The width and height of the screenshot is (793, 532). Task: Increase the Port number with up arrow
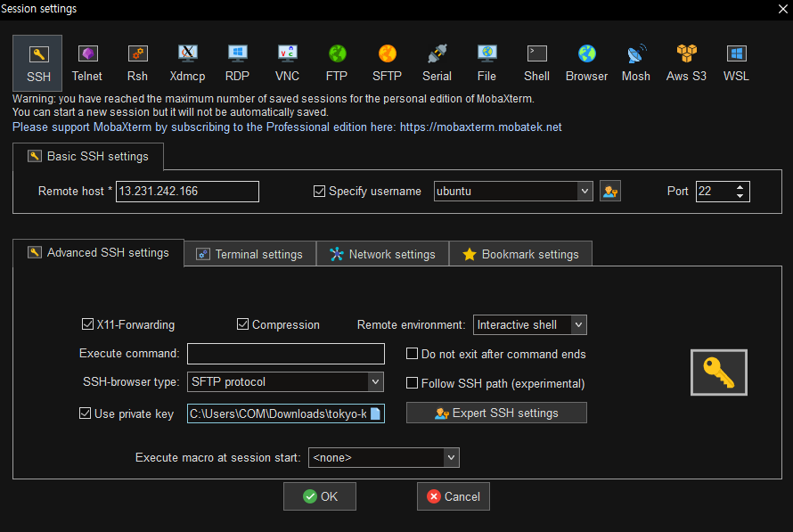740,187
